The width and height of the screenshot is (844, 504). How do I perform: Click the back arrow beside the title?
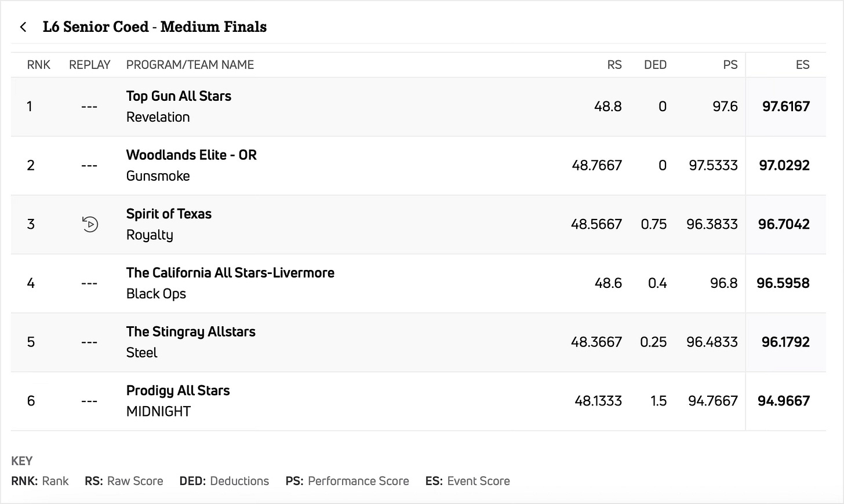coord(23,27)
